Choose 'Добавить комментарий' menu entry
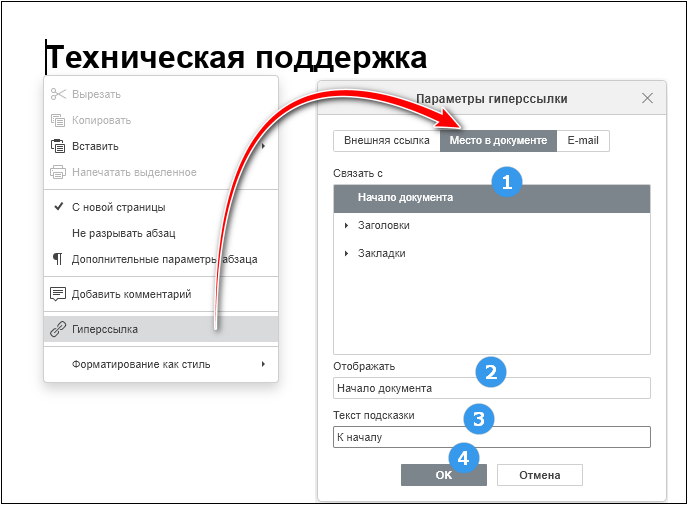This screenshot has width=689, height=505. 161,294
